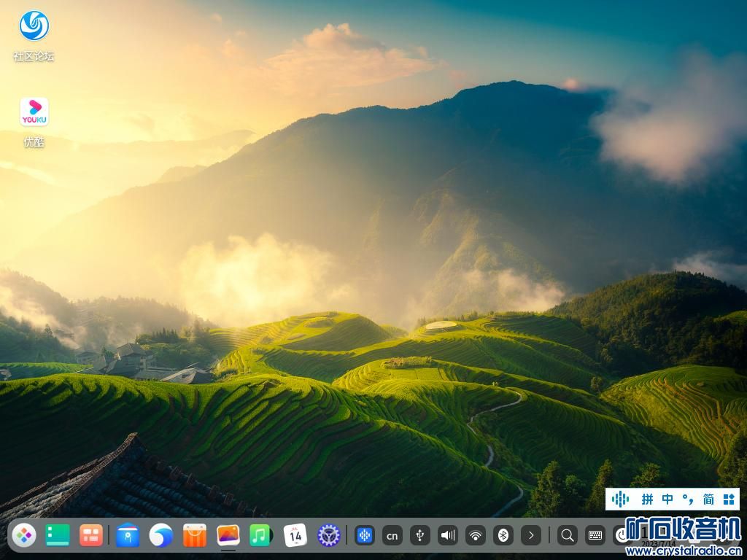Open the green Music player
Viewport: 747px width, 560px height.
coord(260,536)
